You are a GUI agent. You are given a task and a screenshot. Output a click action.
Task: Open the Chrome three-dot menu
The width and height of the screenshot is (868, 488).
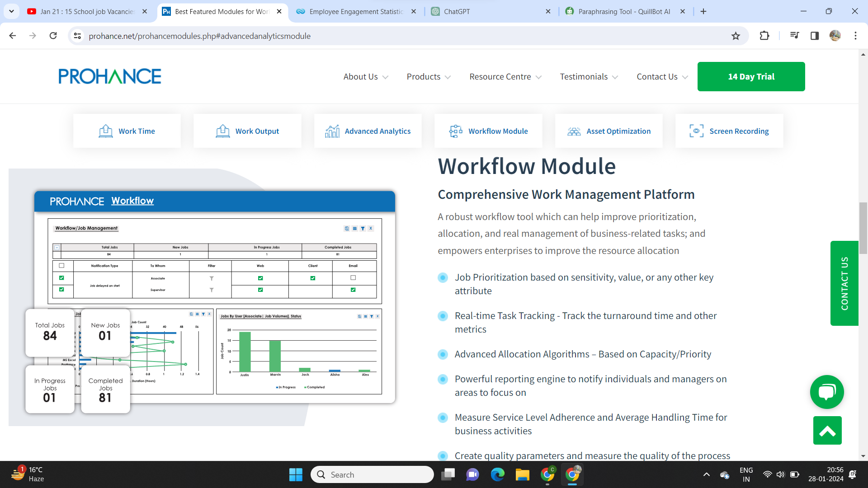(855, 36)
